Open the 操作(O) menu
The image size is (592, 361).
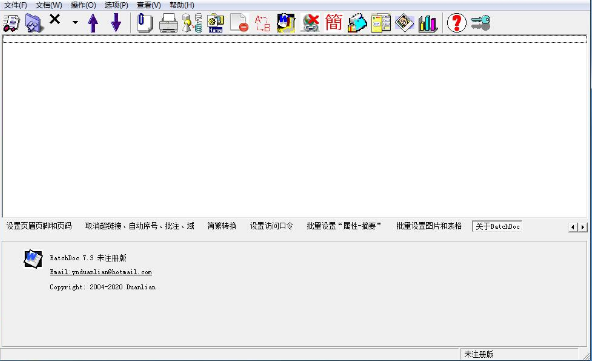(x=83, y=5)
